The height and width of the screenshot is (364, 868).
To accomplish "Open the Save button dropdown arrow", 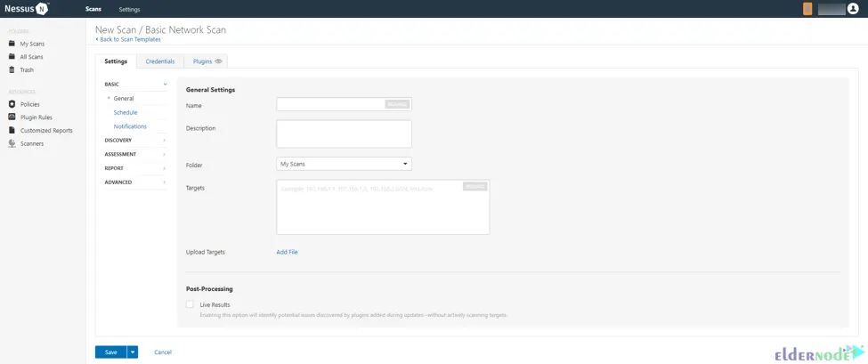I will [133, 352].
